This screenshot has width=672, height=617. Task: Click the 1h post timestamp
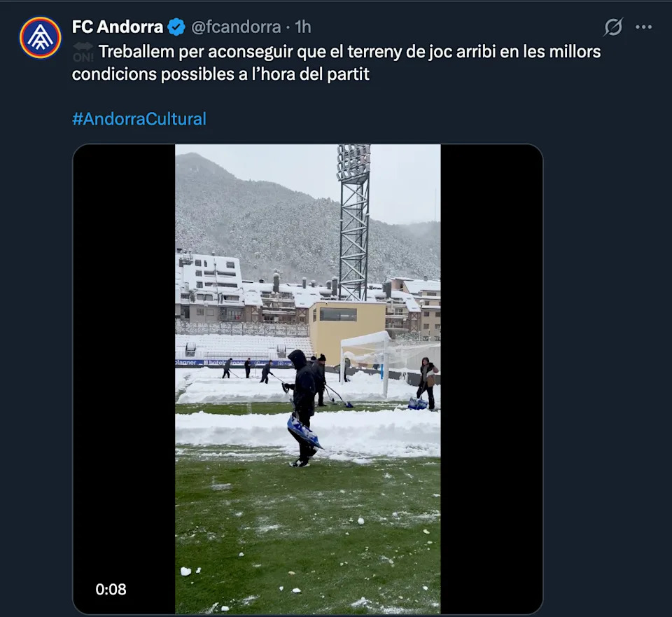point(302,27)
